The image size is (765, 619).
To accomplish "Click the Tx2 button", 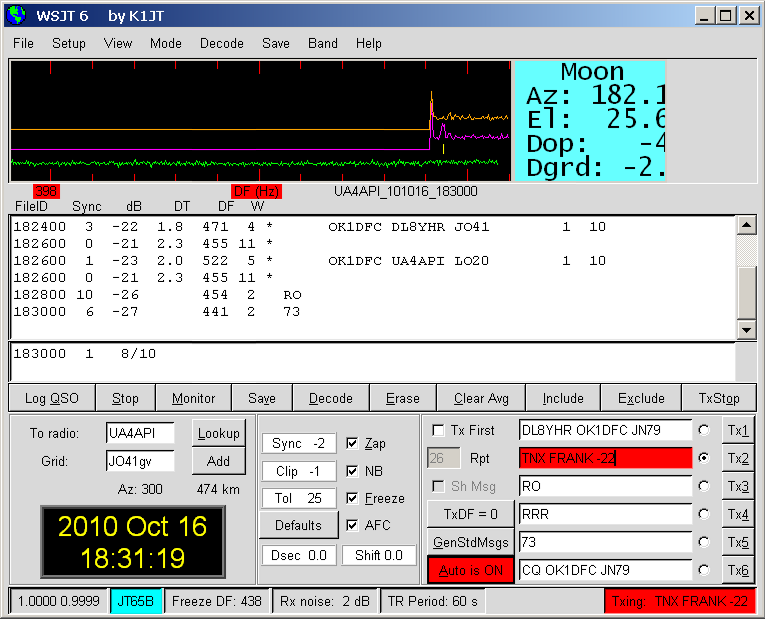I will pyautogui.click(x=738, y=458).
